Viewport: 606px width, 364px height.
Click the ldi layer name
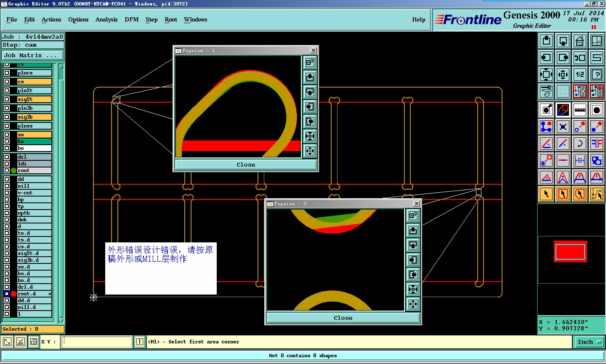click(x=34, y=164)
